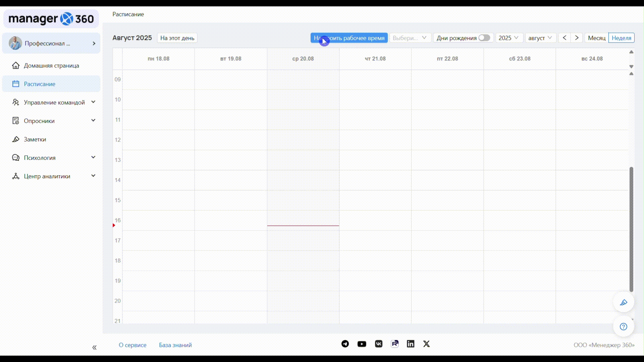Toggle the Дни рождения switch

tap(484, 38)
